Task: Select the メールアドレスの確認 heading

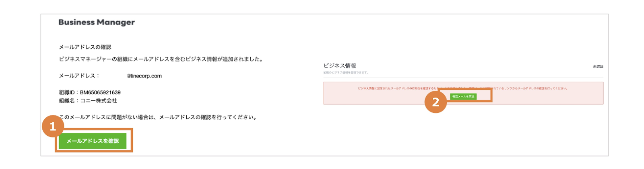Action: pos(85,47)
